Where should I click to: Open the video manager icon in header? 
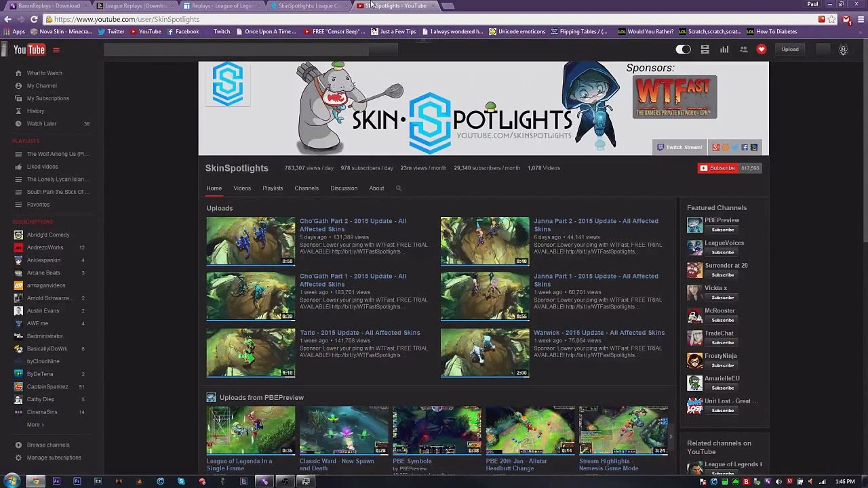click(705, 49)
